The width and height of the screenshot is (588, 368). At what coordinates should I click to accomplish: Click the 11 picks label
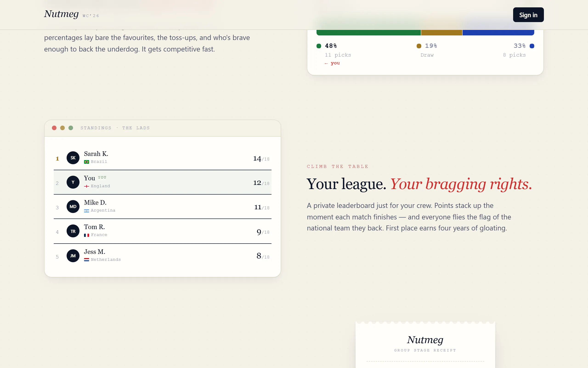click(338, 55)
